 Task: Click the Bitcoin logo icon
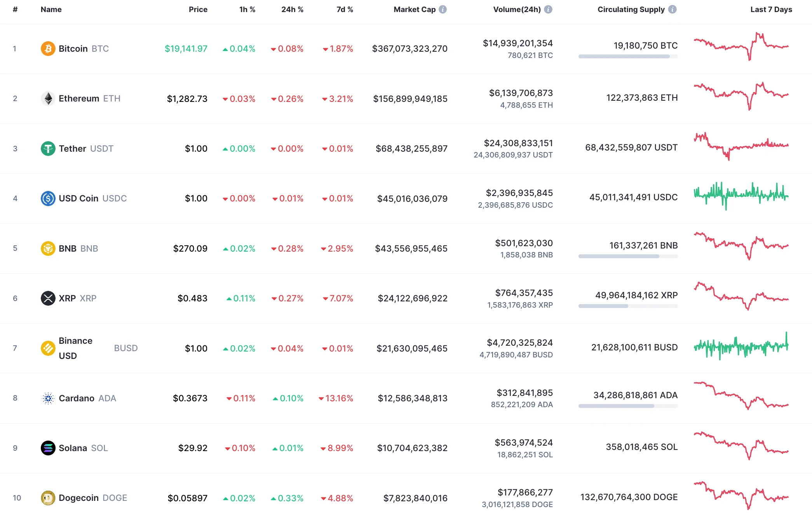48,49
